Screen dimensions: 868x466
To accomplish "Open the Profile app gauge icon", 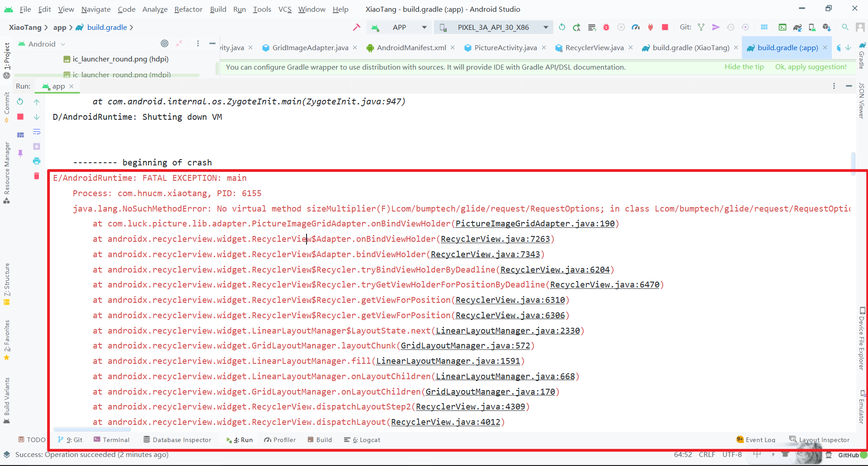I will point(636,27).
